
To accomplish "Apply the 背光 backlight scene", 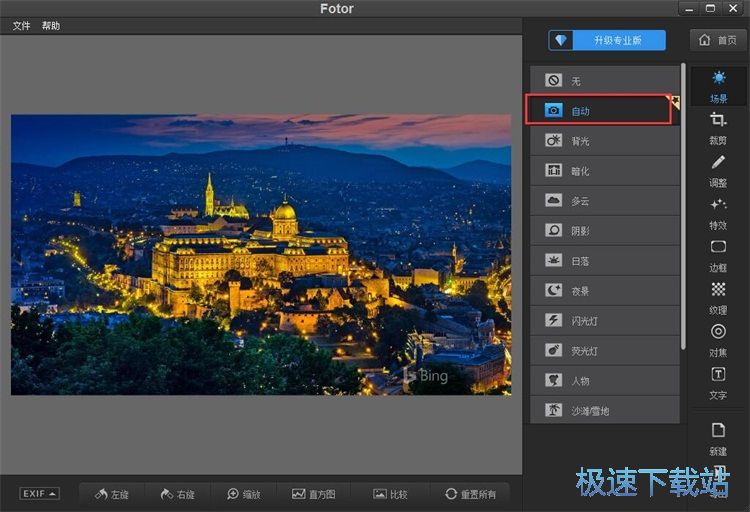I will pyautogui.click(x=605, y=141).
